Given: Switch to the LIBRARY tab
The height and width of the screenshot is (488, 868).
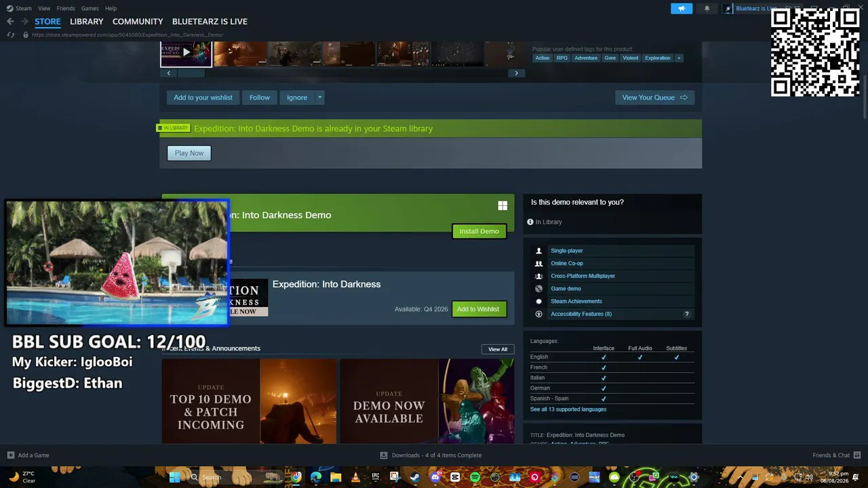Looking at the screenshot, I should tap(87, 22).
